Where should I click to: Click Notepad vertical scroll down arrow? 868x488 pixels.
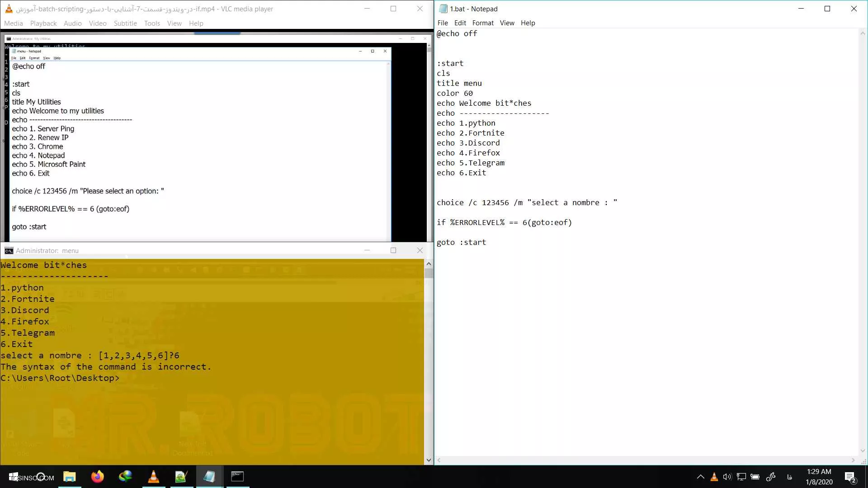click(x=863, y=450)
